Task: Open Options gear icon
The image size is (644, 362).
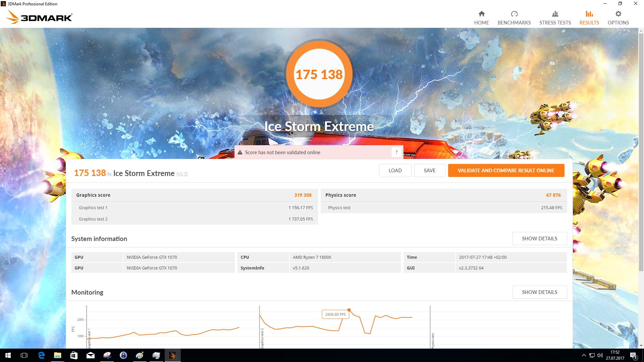Action: (x=618, y=14)
